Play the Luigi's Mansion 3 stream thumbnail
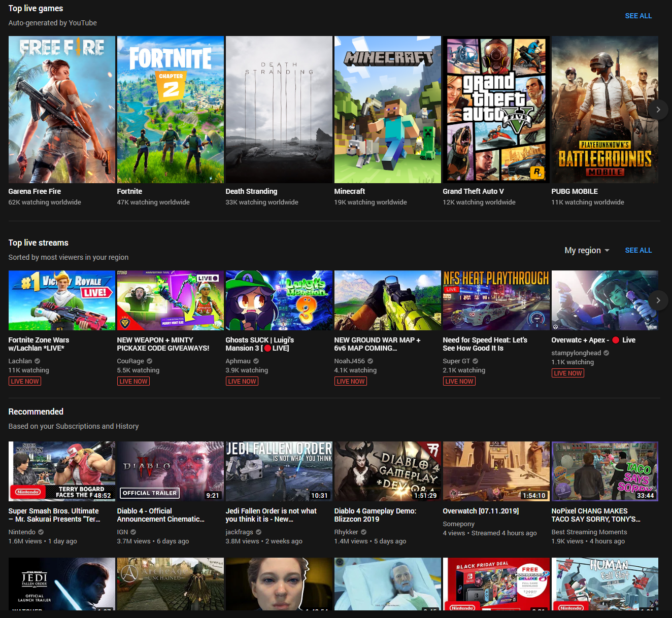 click(279, 300)
